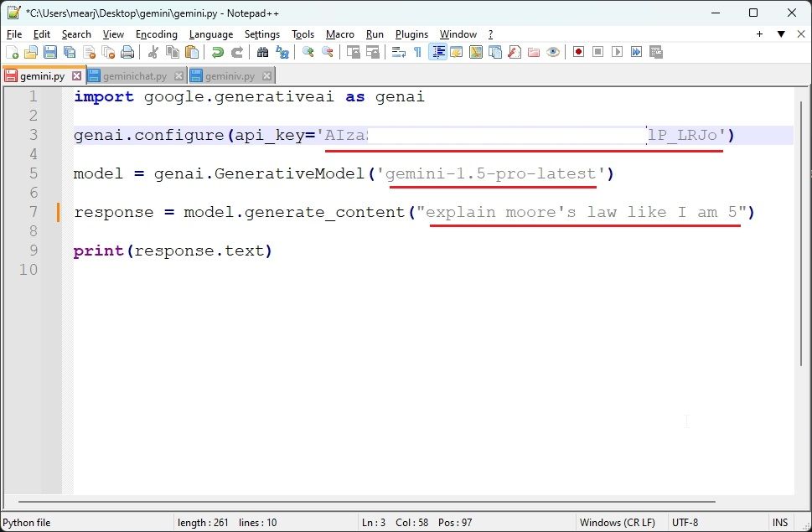Toggle Word Wrap in the toolbar
Image resolution: width=812 pixels, height=532 pixels.
click(x=397, y=52)
